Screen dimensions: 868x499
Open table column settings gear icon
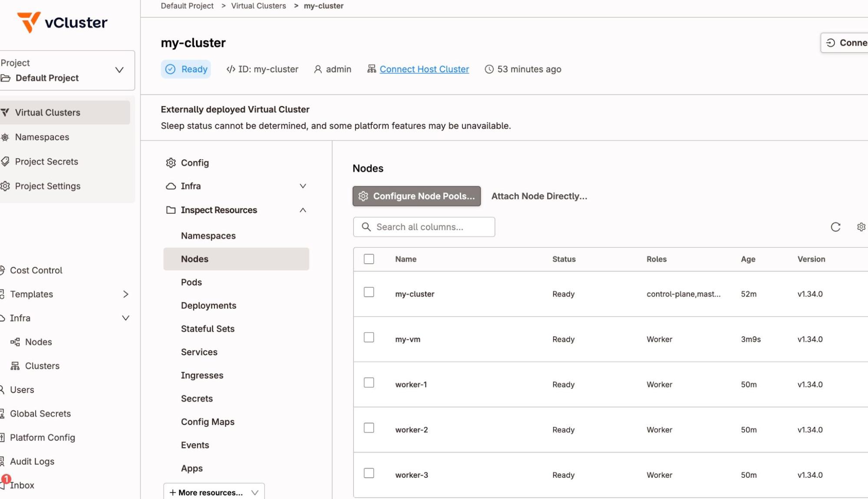coord(861,227)
